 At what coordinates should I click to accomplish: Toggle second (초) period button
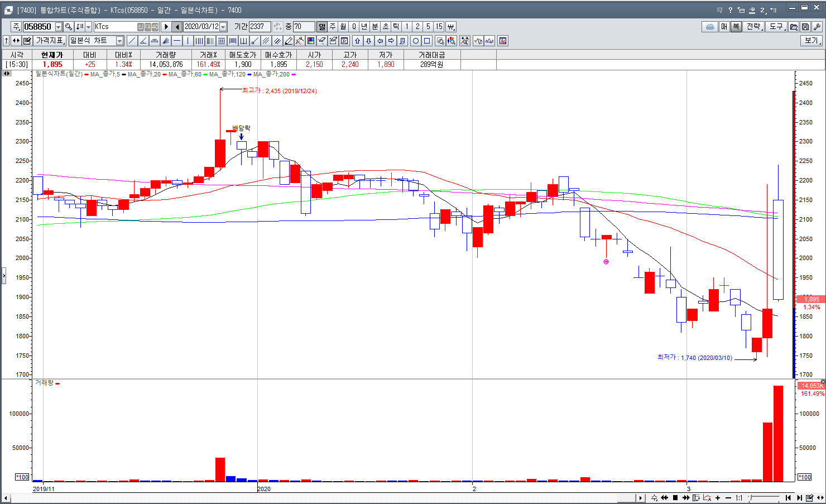(386, 26)
